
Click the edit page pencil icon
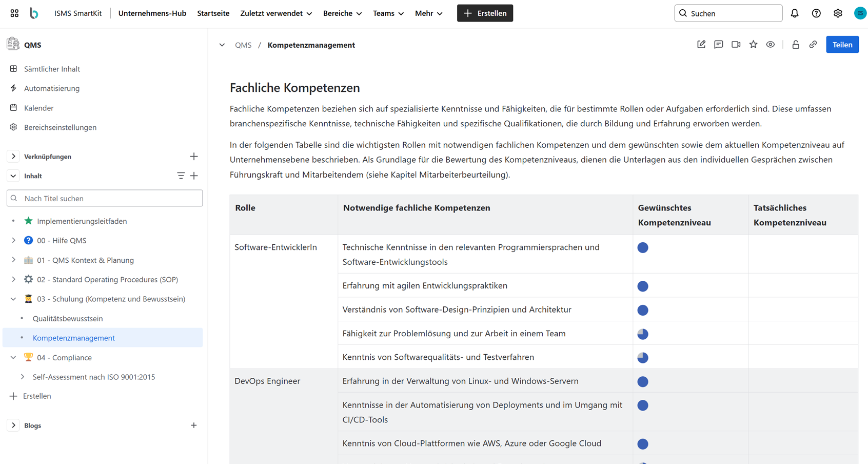tap(701, 45)
